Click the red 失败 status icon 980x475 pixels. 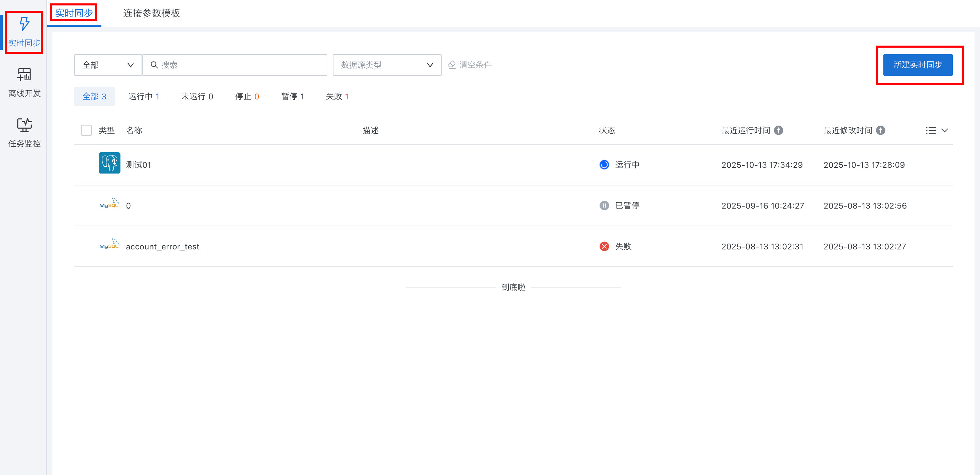coord(604,246)
